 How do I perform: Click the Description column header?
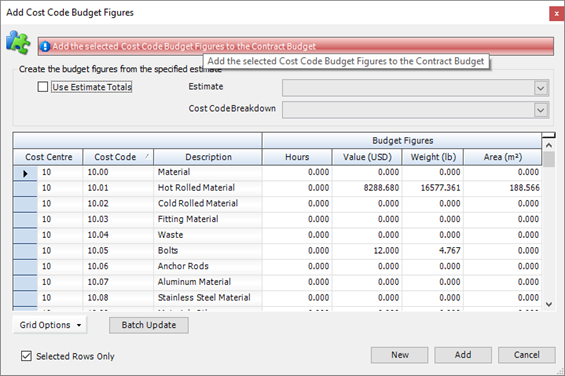click(x=208, y=157)
